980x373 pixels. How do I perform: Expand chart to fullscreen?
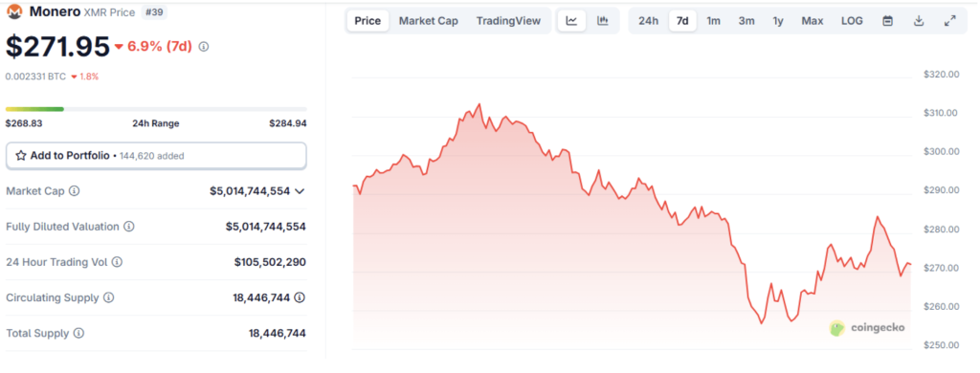pyautogui.click(x=949, y=21)
